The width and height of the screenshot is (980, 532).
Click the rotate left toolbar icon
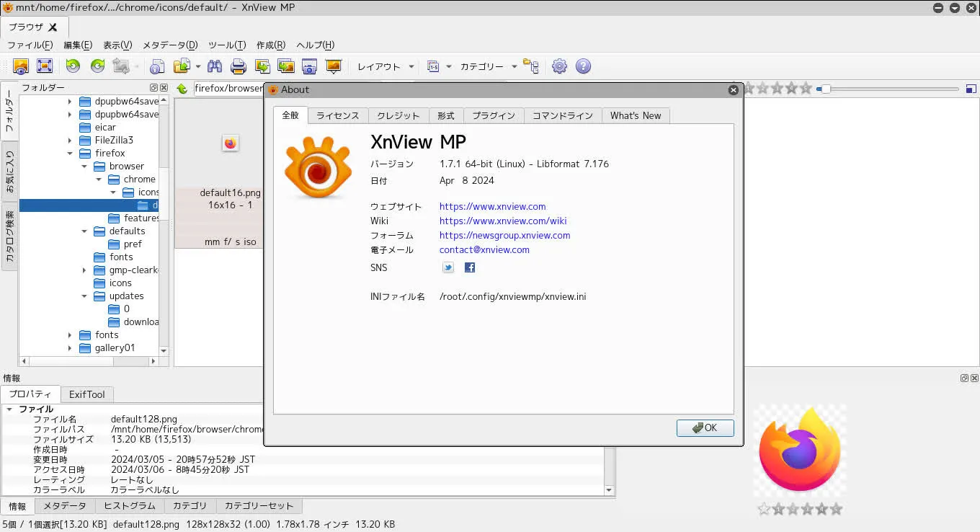click(73, 66)
